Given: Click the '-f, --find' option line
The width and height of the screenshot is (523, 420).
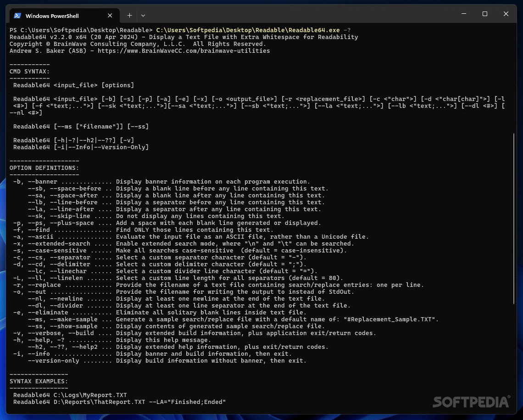Looking at the screenshot, I should 143,230.
